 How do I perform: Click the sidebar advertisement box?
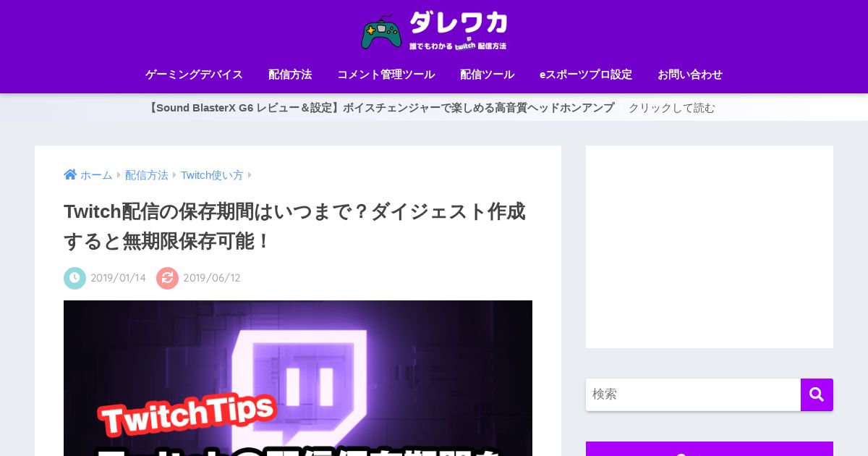tap(710, 247)
